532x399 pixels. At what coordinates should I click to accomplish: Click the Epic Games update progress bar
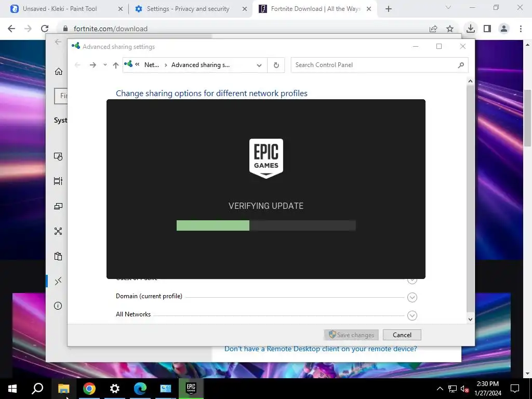click(266, 225)
